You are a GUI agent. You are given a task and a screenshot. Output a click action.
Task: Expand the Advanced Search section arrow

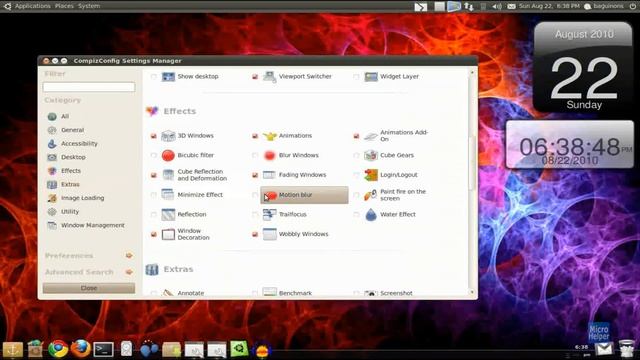pos(129,272)
